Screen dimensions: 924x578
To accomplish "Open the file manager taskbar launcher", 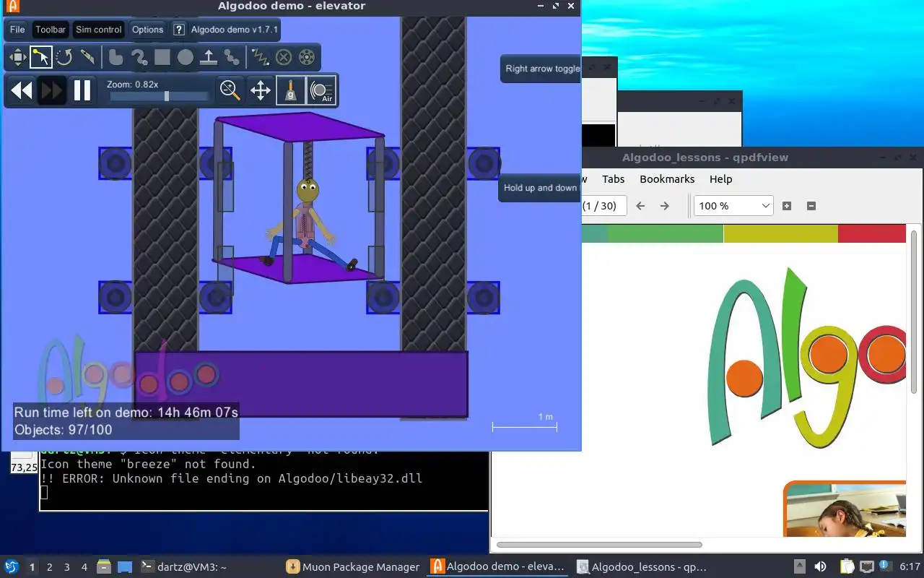I will coord(104,567).
